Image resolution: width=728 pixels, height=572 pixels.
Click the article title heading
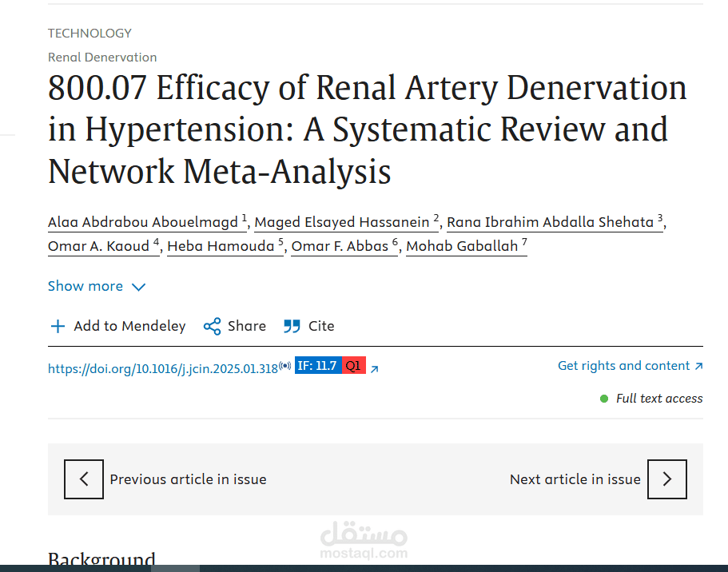[367, 129]
